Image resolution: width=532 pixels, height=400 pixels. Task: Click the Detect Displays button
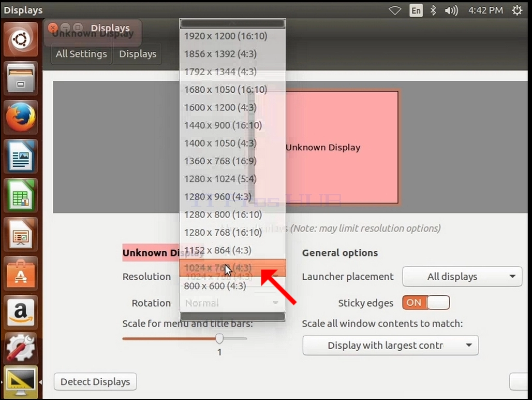coord(95,382)
